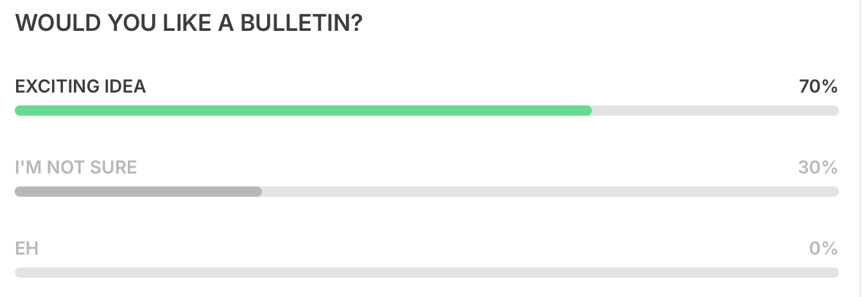Click the 0% result value
The image size is (868, 297).
pyautogui.click(x=824, y=249)
